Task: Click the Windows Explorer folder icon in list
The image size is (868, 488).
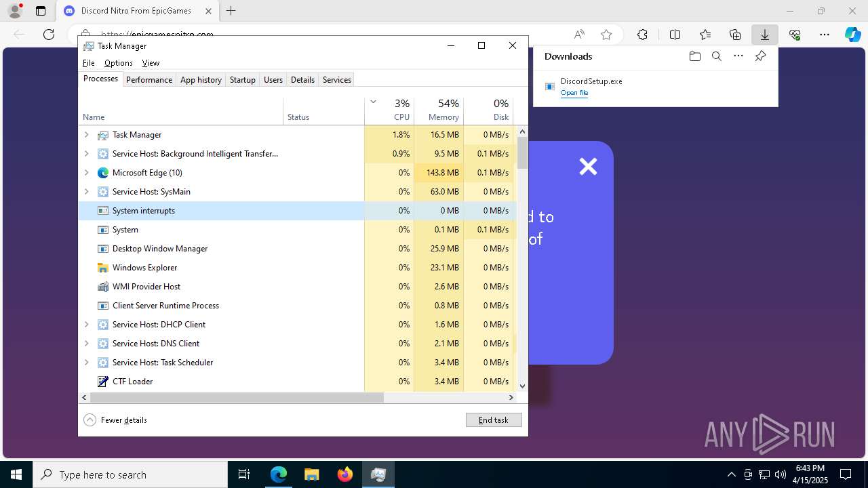Action: coord(103,268)
